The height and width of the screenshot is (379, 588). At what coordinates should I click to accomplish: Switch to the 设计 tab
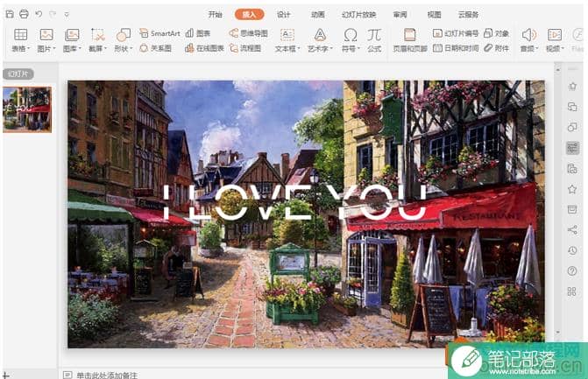[x=284, y=15]
